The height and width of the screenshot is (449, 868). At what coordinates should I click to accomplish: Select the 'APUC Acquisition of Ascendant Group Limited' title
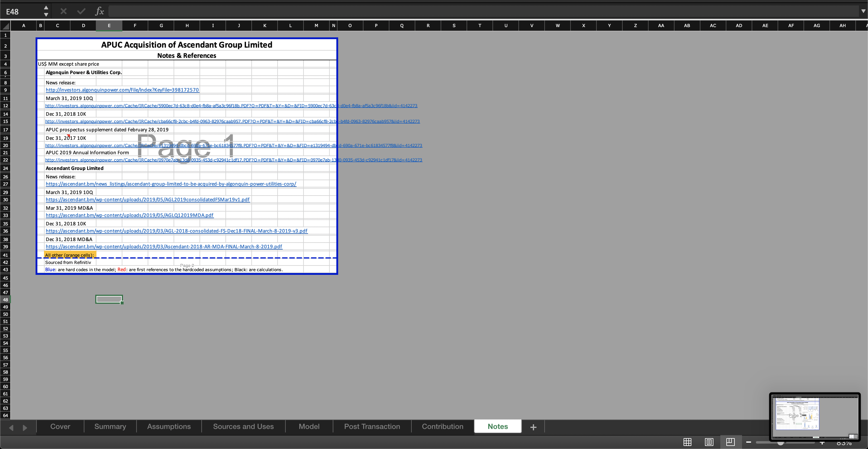(x=187, y=45)
